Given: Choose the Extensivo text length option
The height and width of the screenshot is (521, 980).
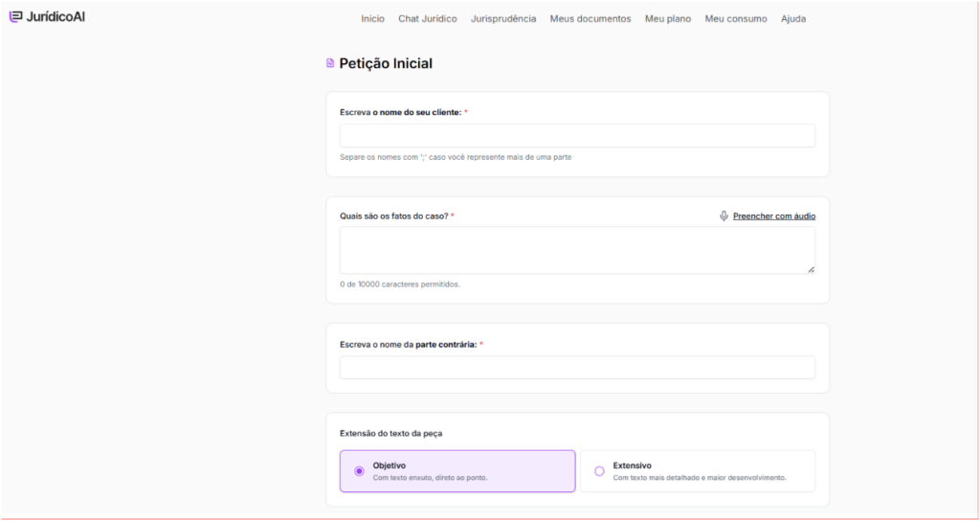Looking at the screenshot, I should (x=698, y=471).
